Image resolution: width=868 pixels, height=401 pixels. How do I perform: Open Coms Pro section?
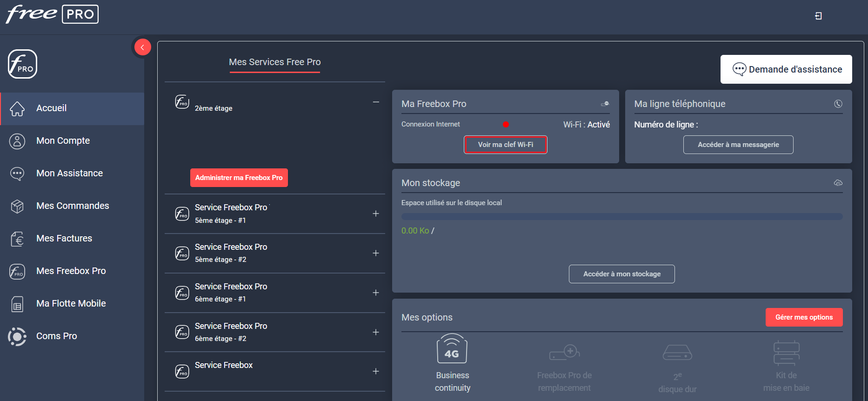[72, 336]
